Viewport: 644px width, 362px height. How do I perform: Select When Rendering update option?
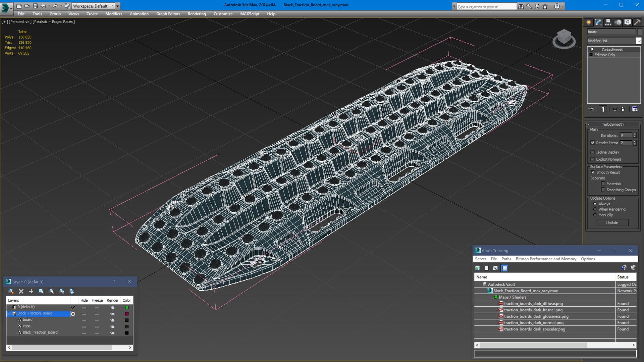tap(595, 209)
